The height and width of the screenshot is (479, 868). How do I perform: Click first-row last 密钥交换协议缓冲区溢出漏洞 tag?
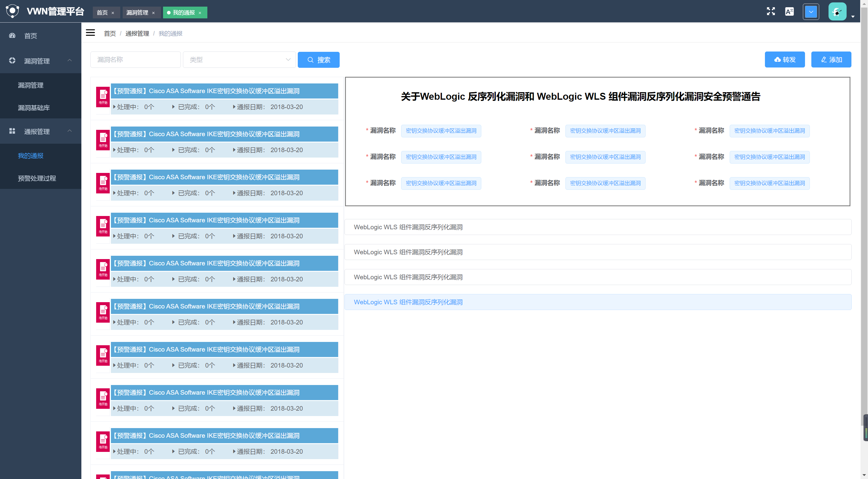pyautogui.click(x=770, y=131)
